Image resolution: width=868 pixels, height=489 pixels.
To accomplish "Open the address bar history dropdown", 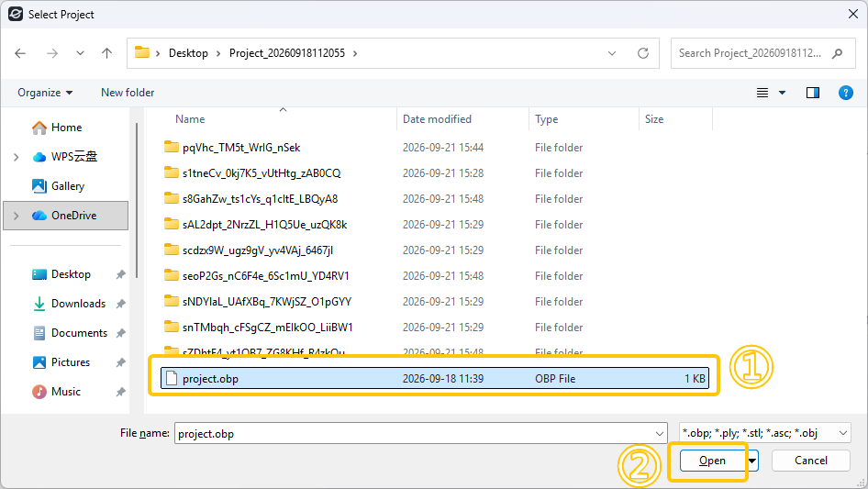I will 612,53.
